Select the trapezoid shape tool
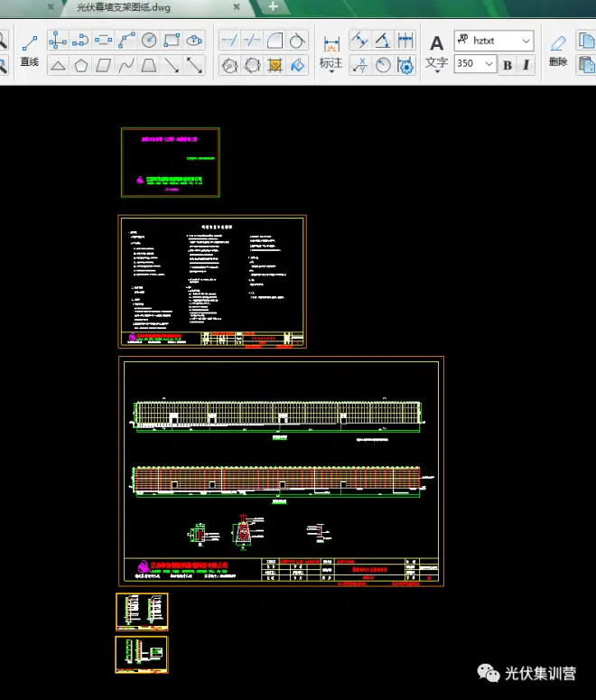596x700 pixels. 149,66
